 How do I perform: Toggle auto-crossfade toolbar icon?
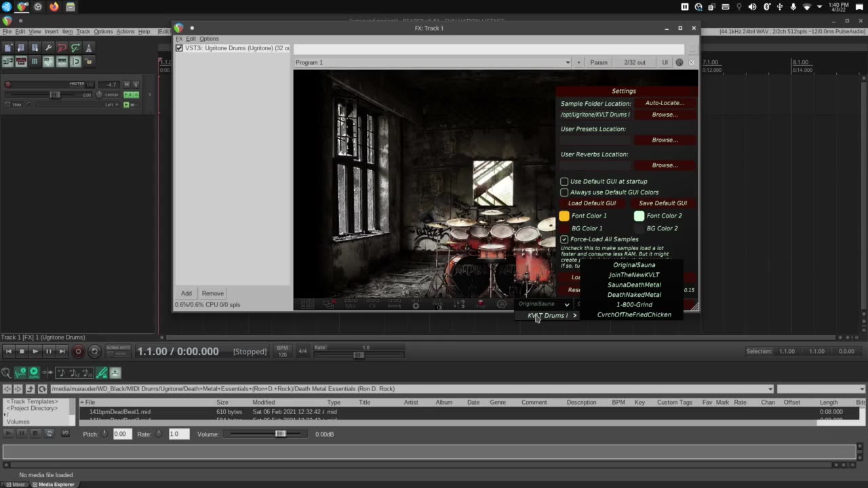click(x=7, y=62)
